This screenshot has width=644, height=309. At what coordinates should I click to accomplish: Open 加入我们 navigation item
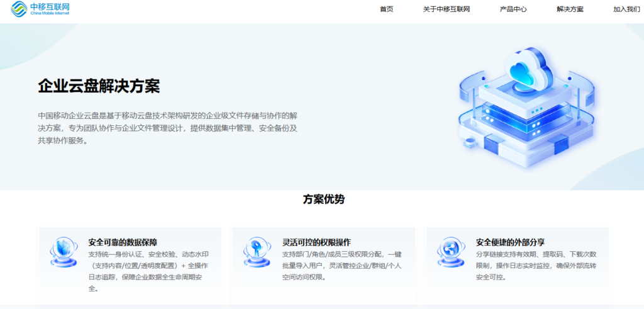tap(627, 9)
